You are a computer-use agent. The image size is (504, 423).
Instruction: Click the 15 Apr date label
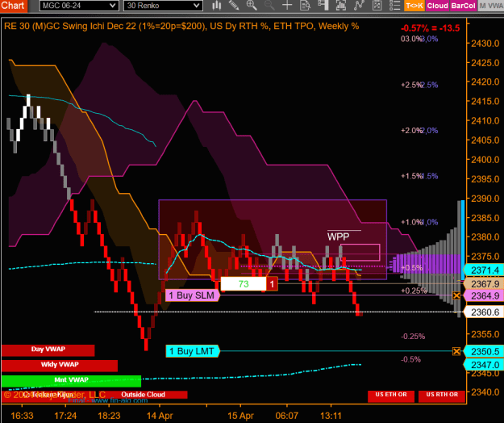click(241, 416)
